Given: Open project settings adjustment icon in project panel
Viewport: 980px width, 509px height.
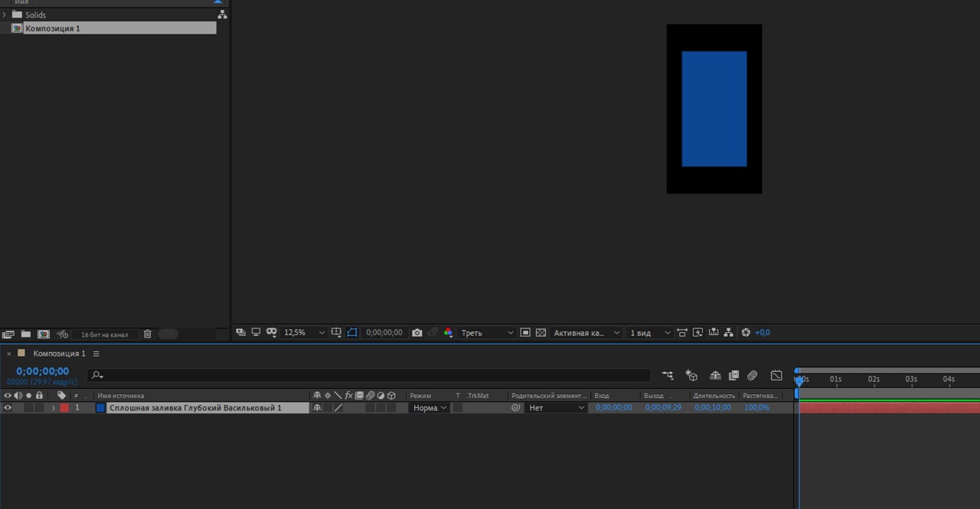Looking at the screenshot, I should tap(63, 334).
